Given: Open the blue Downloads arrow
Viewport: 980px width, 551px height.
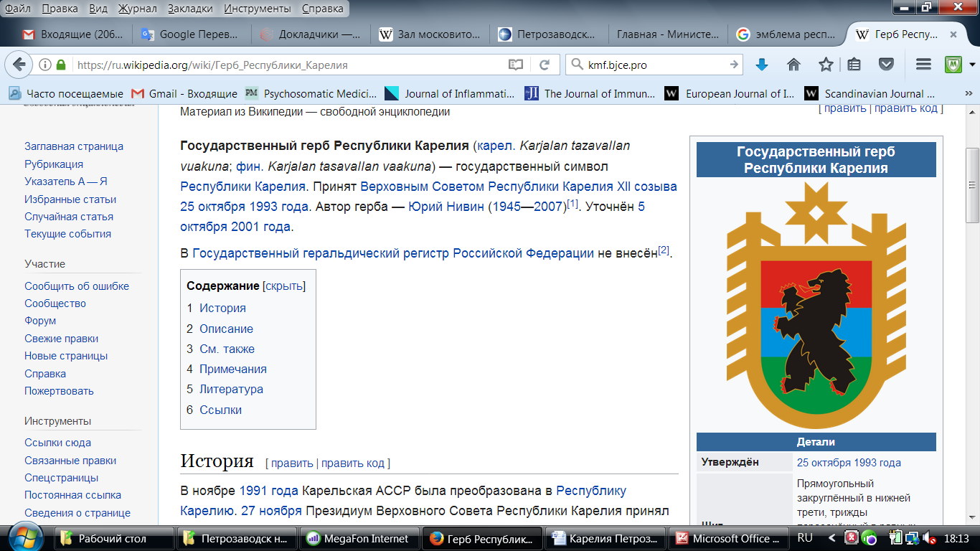Looking at the screenshot, I should (762, 65).
